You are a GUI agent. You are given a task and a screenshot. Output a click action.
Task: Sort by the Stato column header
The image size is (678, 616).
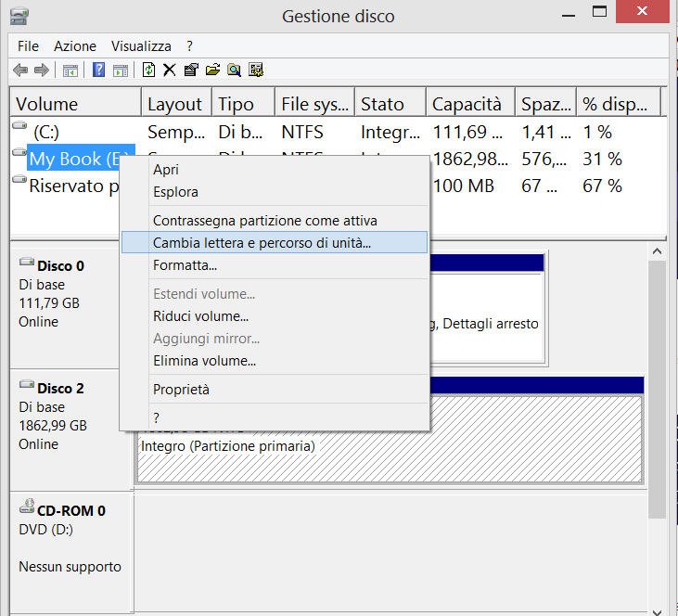point(390,104)
